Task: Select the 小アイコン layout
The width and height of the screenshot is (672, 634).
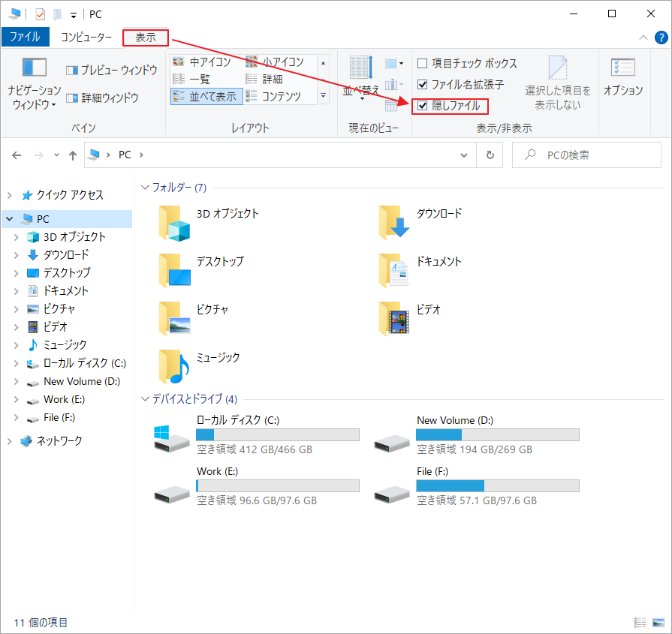Action: pos(275,62)
